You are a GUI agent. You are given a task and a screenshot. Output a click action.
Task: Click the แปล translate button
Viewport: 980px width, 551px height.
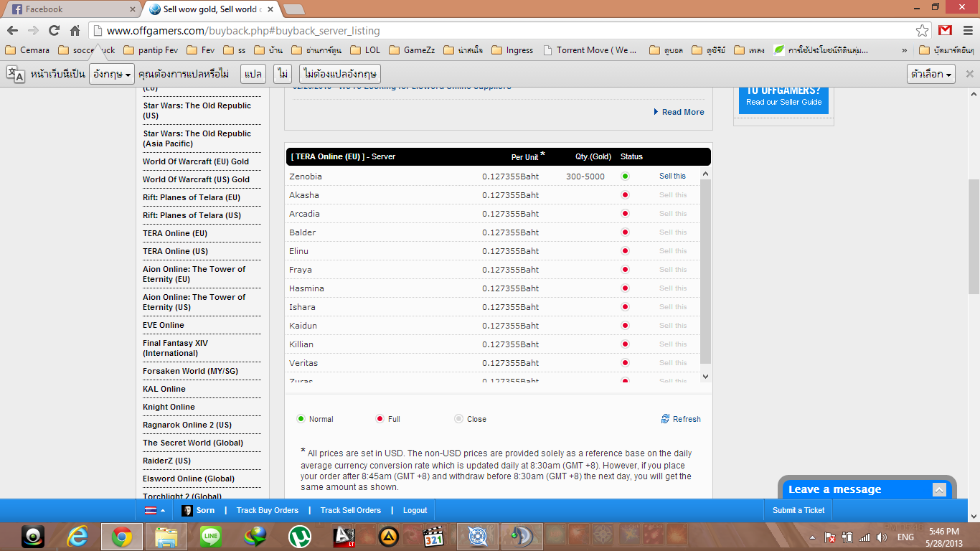(x=253, y=74)
